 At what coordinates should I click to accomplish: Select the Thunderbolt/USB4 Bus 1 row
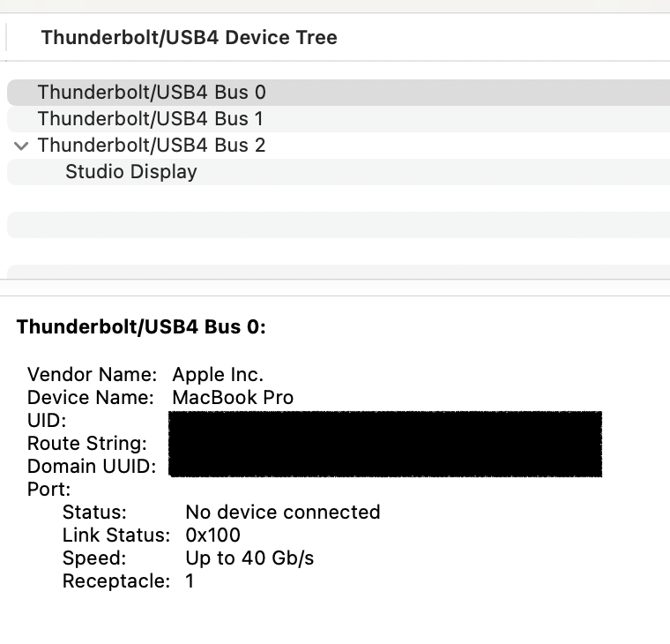[150, 119]
